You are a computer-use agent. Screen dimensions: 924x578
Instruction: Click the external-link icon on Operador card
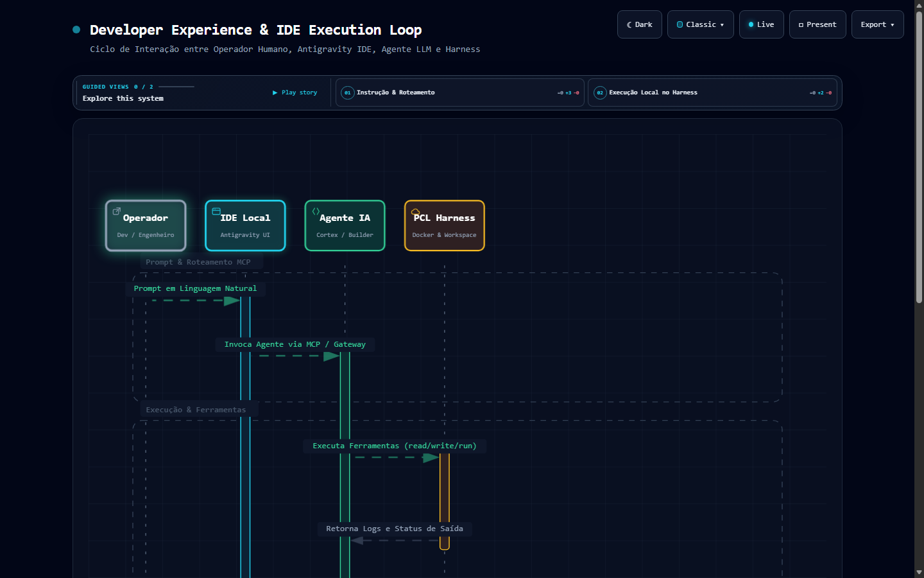tap(117, 211)
